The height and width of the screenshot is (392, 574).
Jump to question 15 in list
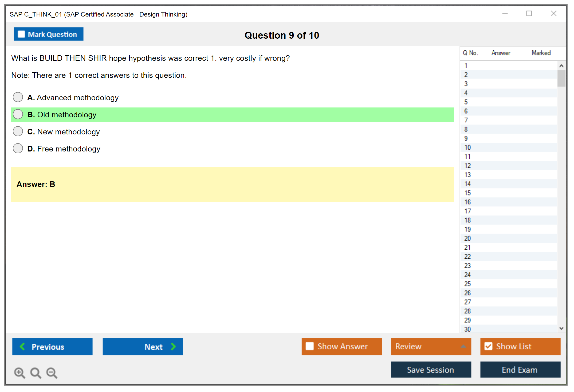[467, 193]
